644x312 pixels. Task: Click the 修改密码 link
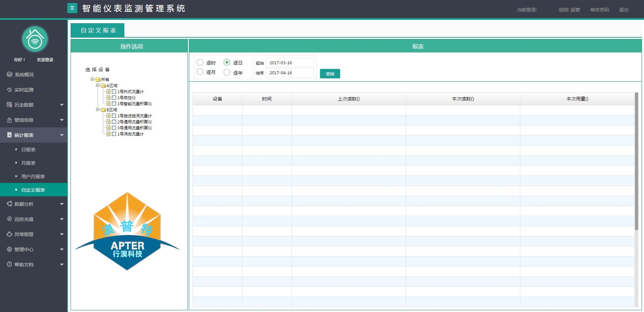(x=599, y=10)
